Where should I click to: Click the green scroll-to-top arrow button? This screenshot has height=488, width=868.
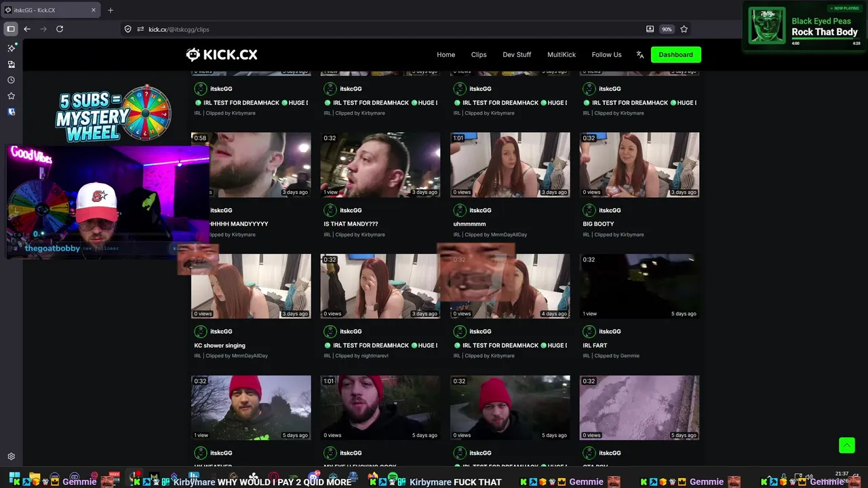pos(846,445)
